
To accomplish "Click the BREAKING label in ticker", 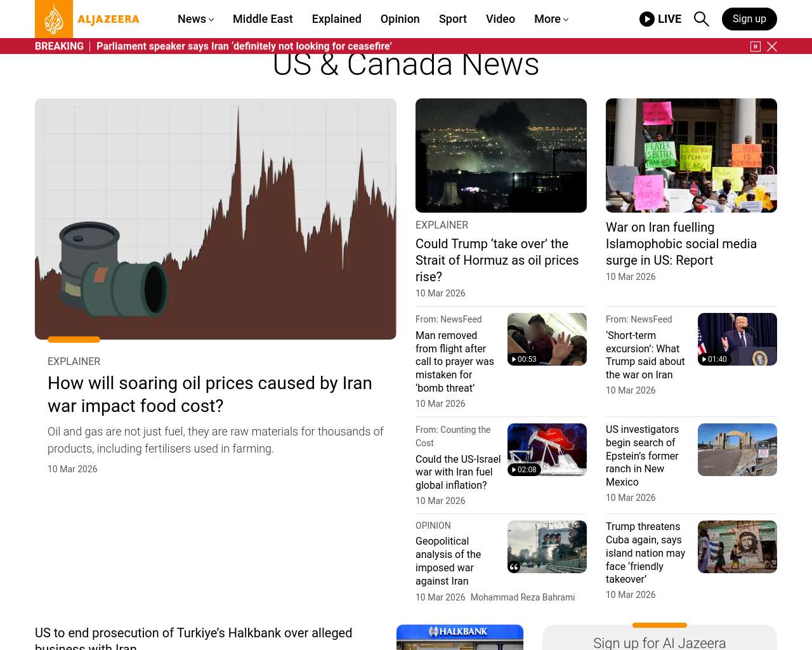I will [59, 46].
